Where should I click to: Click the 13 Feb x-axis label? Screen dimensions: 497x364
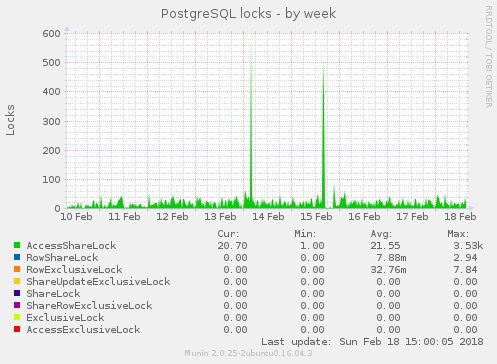(220, 217)
